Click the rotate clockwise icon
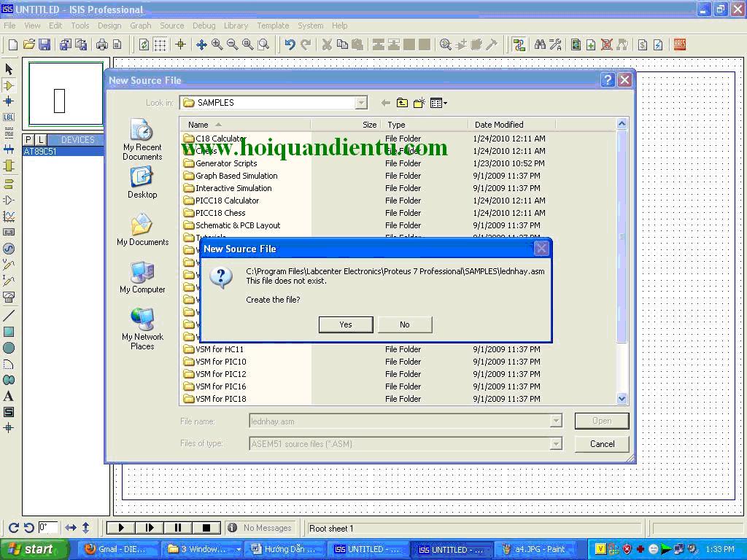The image size is (747, 560). tap(13, 528)
